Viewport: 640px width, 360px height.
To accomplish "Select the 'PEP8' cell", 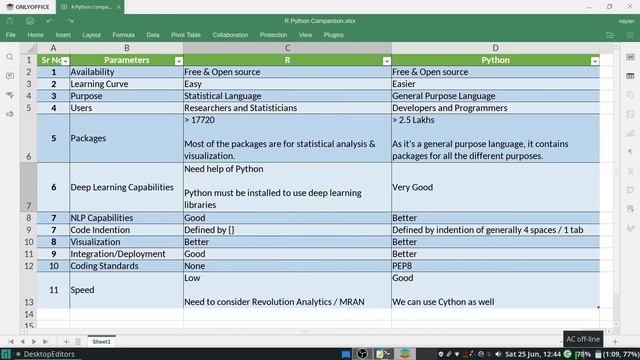I will click(x=496, y=266).
